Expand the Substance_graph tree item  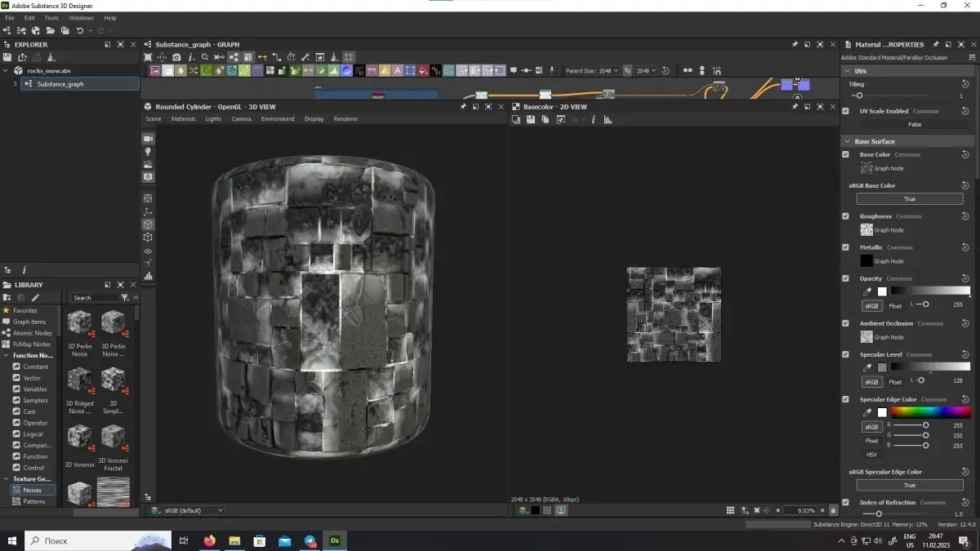click(x=15, y=84)
